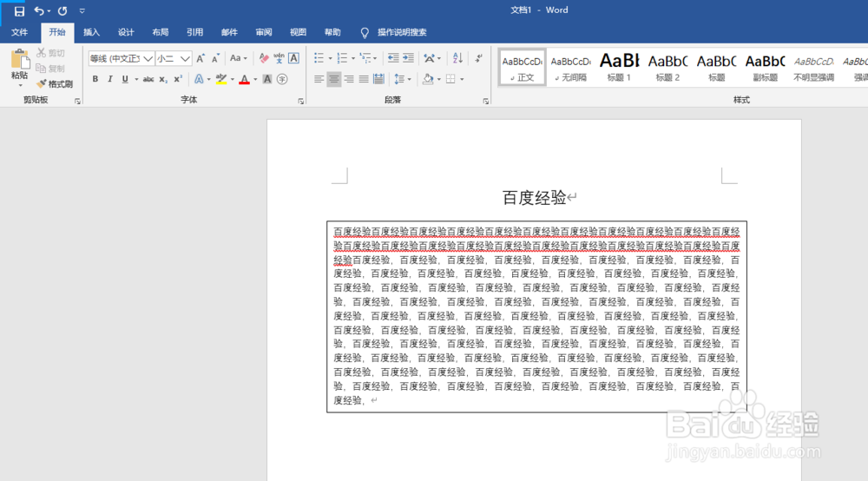868x481 pixels.
Task: Open the 帮助 tab
Action: [332, 32]
